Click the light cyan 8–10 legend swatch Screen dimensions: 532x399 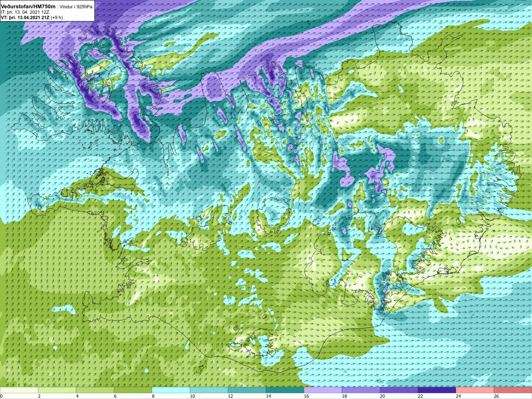pos(171,390)
